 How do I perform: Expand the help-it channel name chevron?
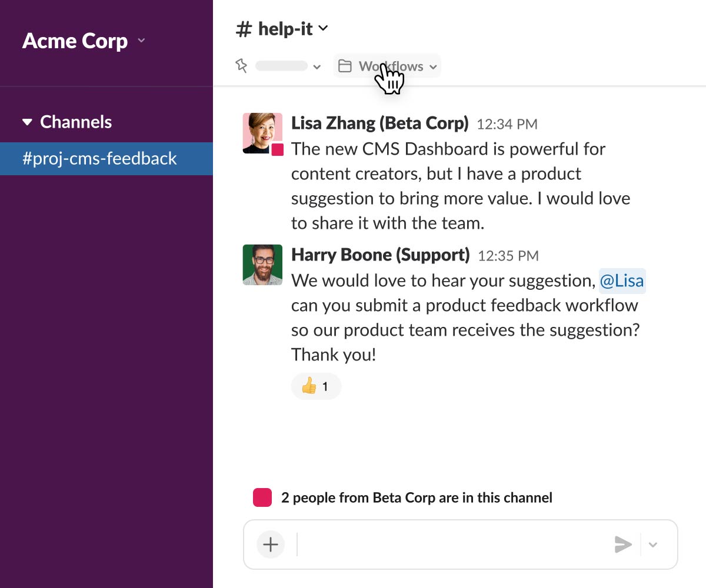coord(323,28)
